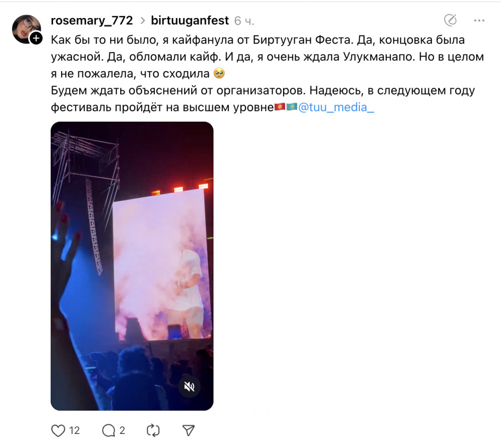
Task: Open replies via the comment bubble icon
Action: click(x=109, y=430)
